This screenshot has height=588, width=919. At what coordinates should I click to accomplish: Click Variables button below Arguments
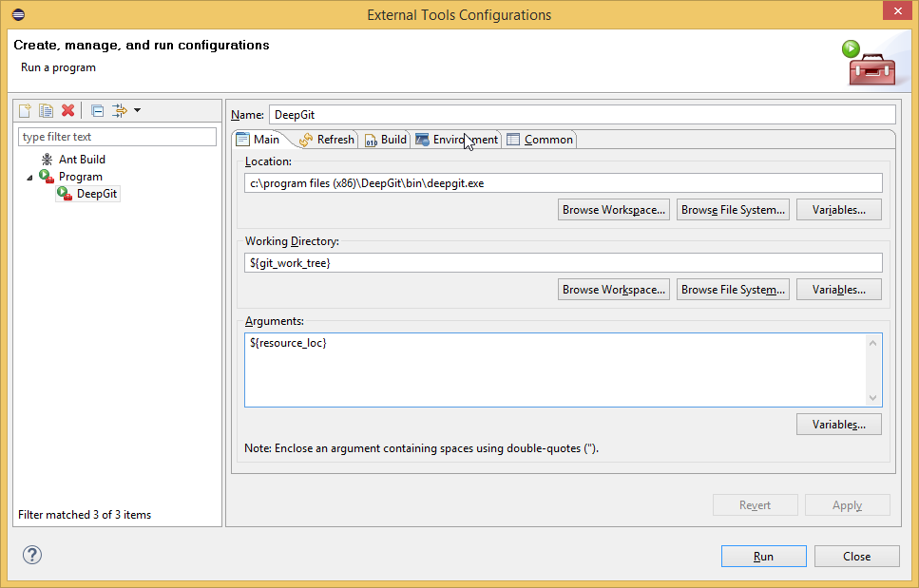[838, 425]
